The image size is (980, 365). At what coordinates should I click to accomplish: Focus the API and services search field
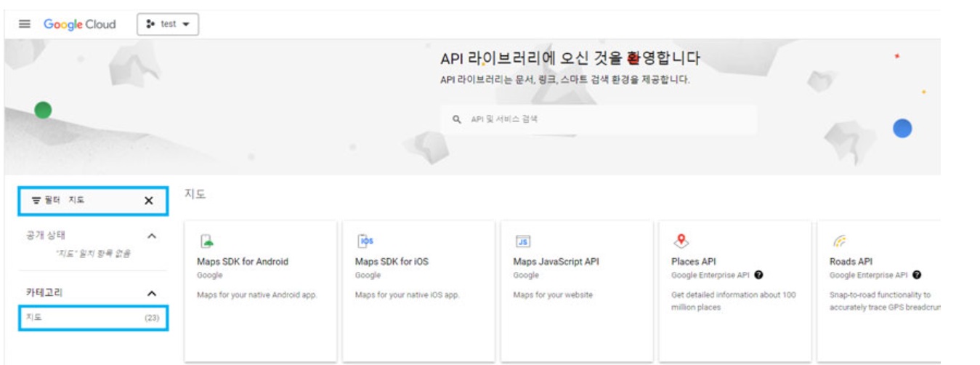(599, 119)
